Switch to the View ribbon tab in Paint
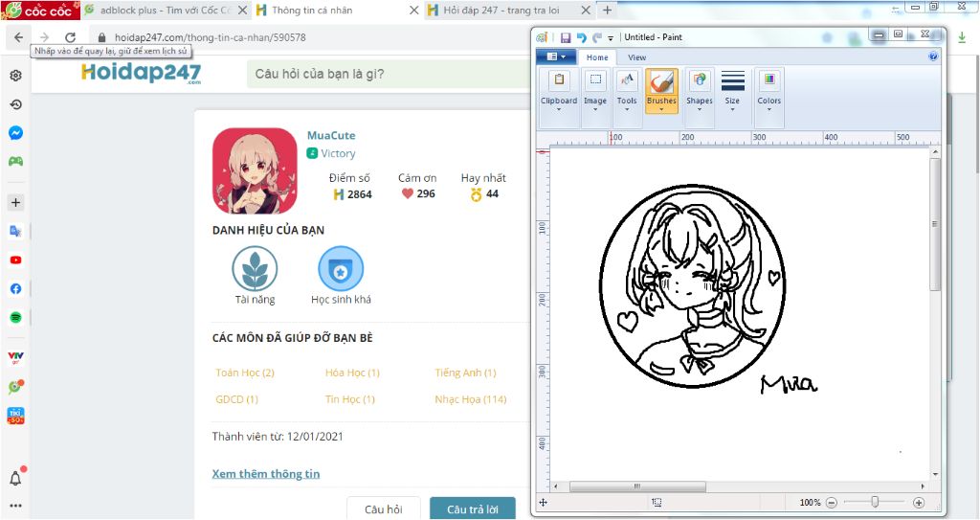The width and height of the screenshot is (980, 520). point(636,57)
